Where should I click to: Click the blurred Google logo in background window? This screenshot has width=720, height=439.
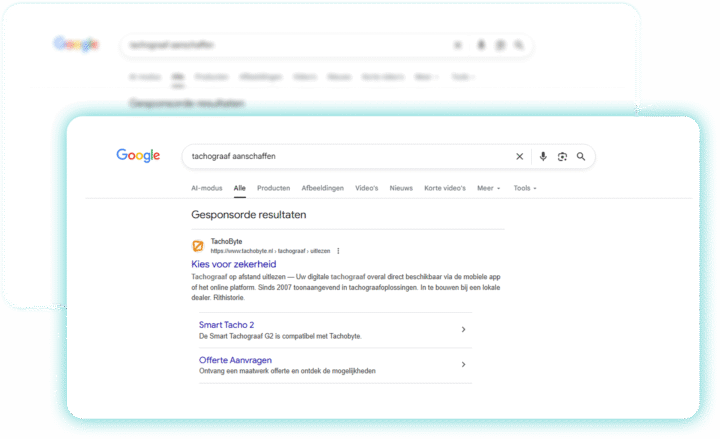click(76, 44)
